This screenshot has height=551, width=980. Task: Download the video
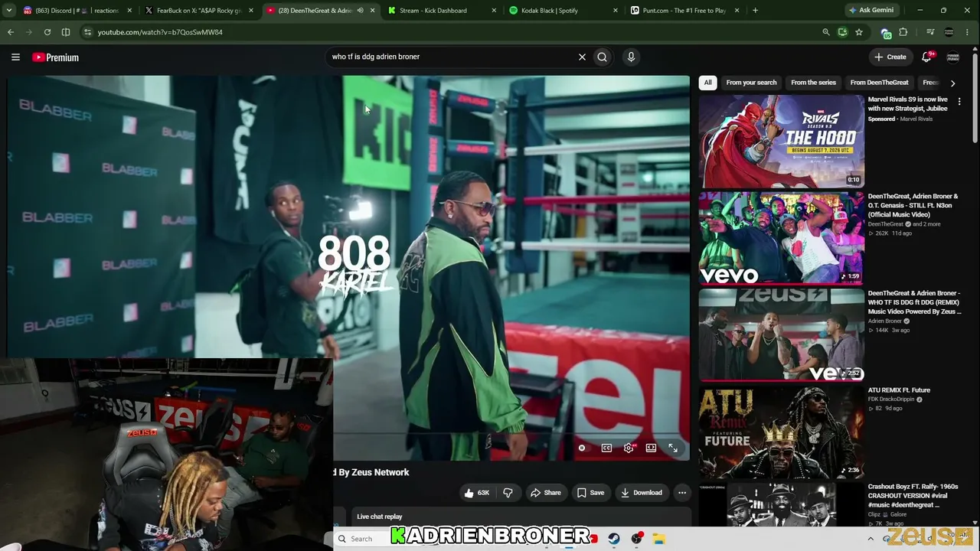tap(642, 493)
